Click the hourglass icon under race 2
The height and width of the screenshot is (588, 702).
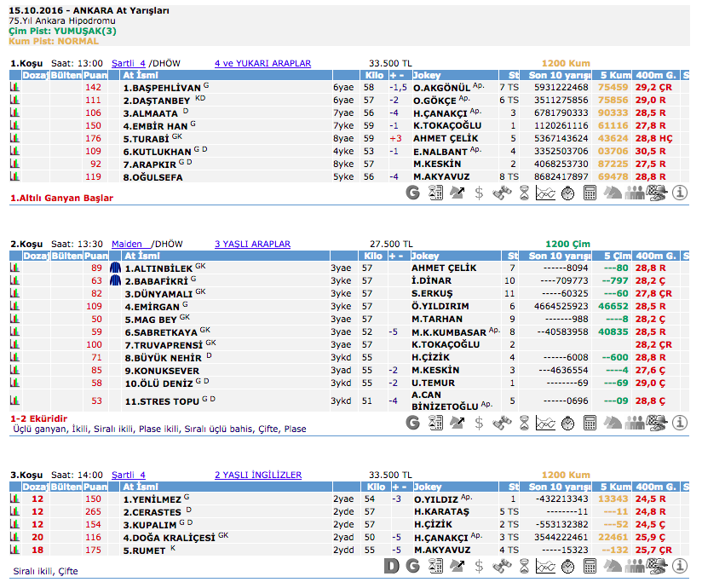(x=523, y=423)
